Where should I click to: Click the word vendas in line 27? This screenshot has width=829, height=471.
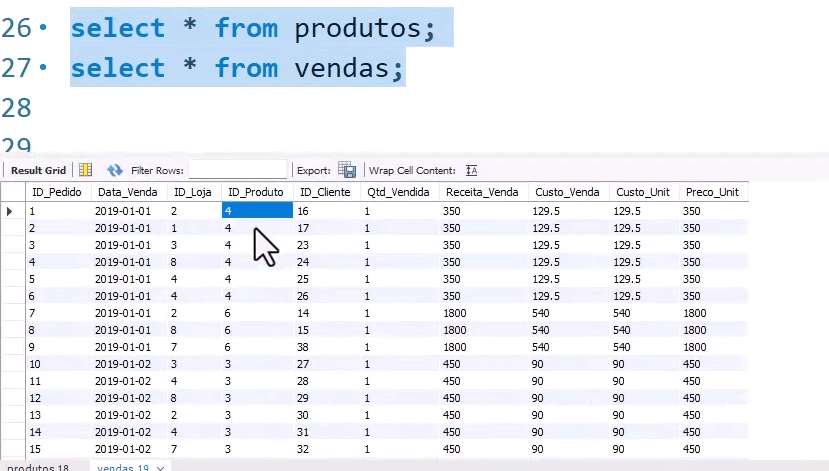point(342,68)
